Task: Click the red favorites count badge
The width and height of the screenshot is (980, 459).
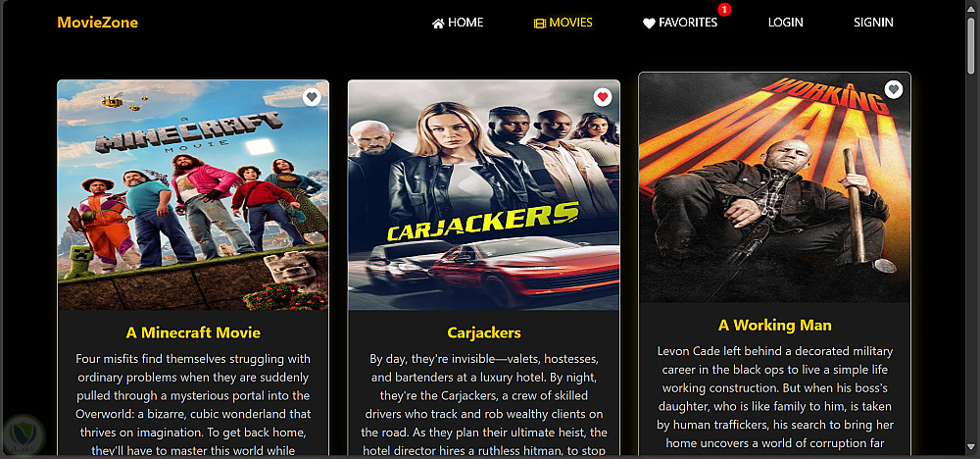Action: click(x=724, y=10)
